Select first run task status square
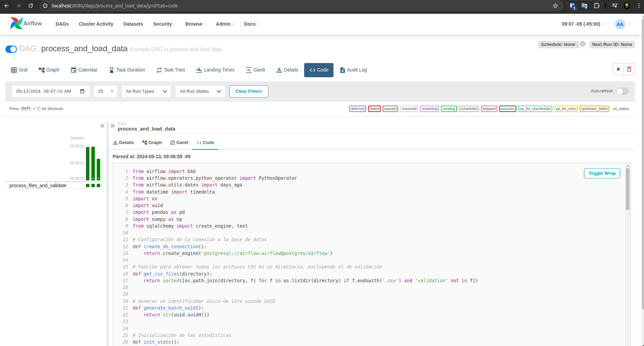The height and width of the screenshot is (346, 644). (x=88, y=185)
